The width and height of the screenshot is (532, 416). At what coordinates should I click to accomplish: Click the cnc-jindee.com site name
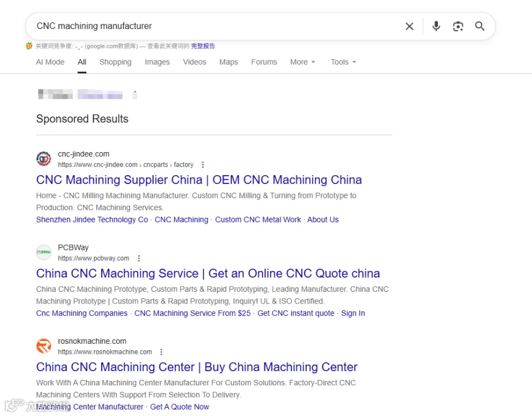[x=83, y=154]
